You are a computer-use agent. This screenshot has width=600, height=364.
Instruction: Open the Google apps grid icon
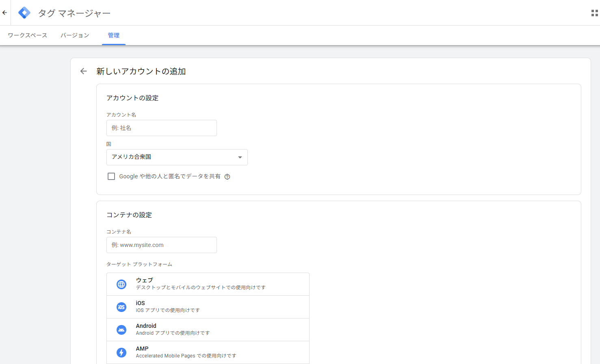[x=594, y=13]
